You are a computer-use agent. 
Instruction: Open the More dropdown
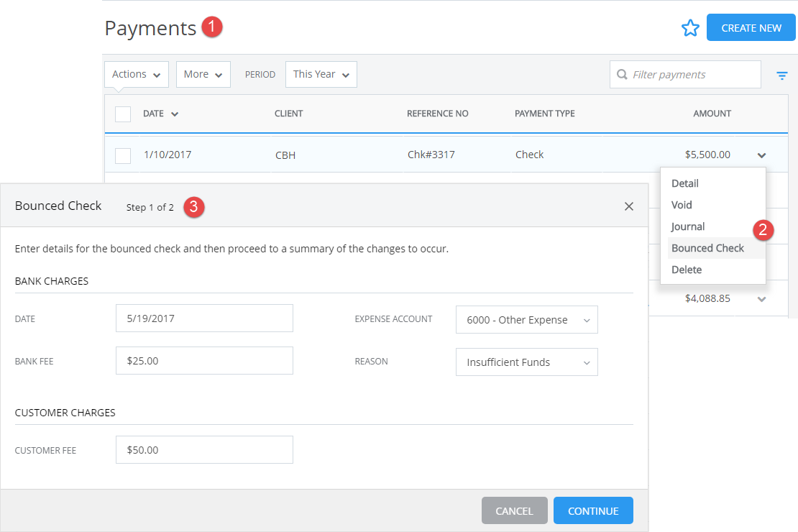pos(203,74)
